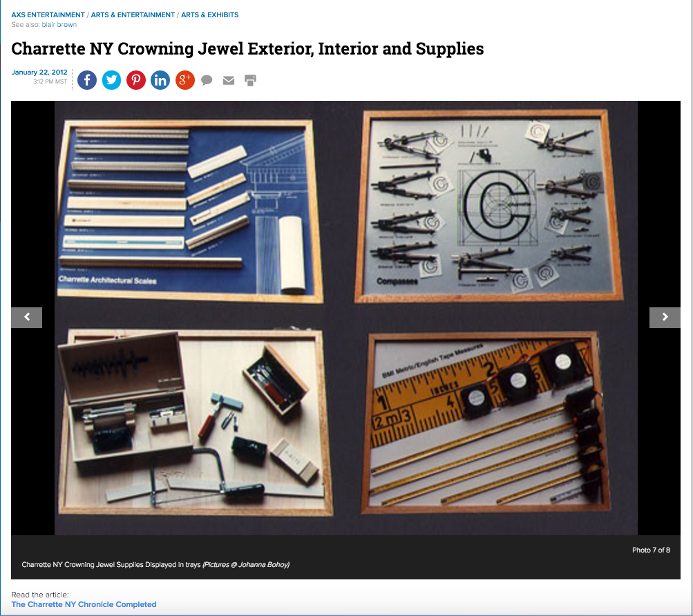Tweet this article via Twitter icon

coord(111,80)
